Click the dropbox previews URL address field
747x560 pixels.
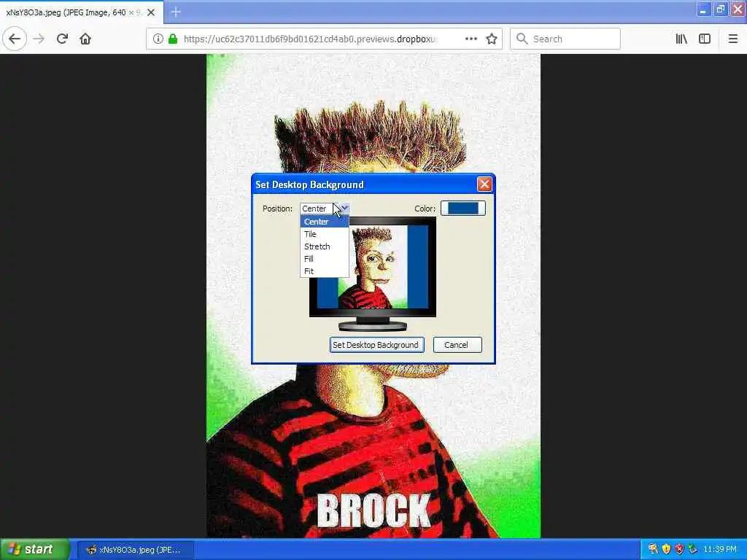[309, 39]
